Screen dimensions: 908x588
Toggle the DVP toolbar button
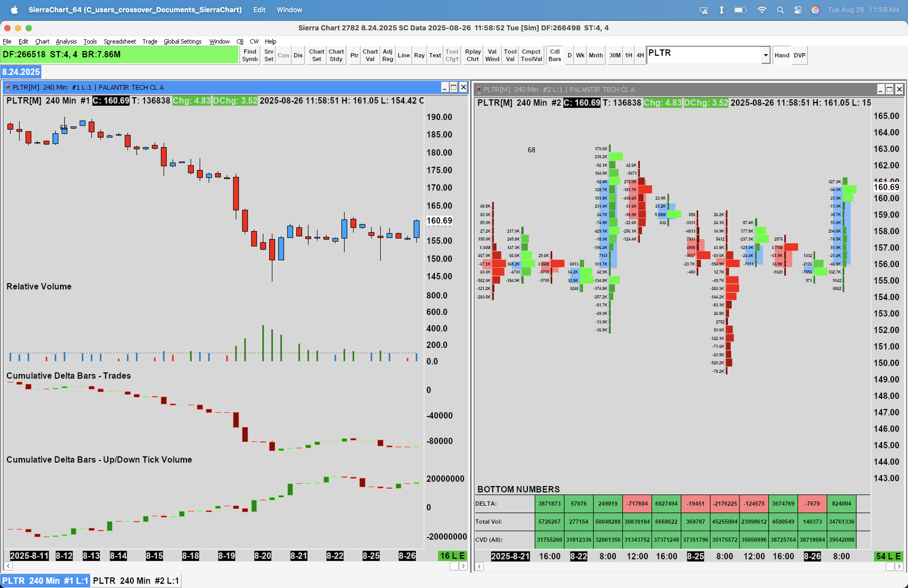[x=799, y=55]
